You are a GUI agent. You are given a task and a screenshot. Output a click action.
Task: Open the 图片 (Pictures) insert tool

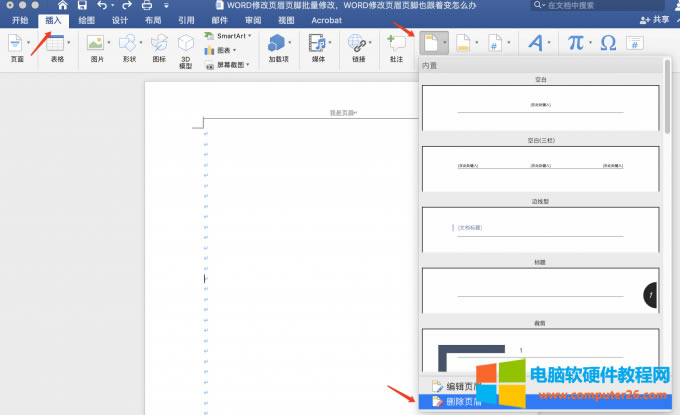tap(95, 43)
